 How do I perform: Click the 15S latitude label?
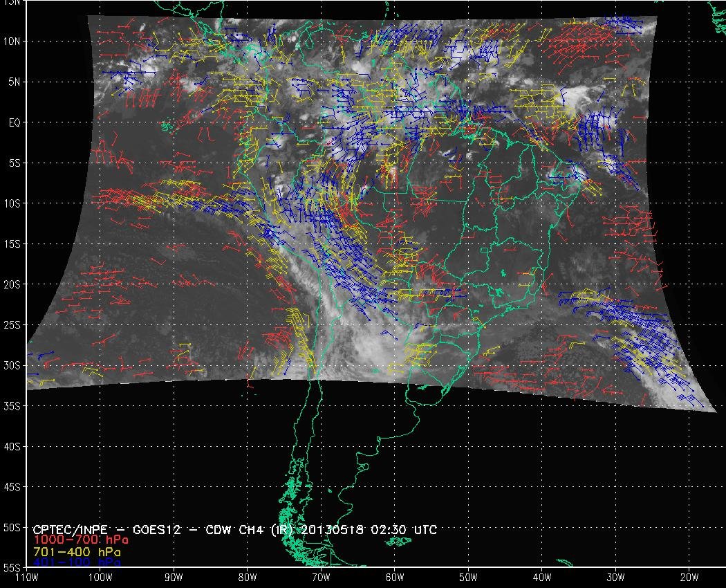[x=12, y=244]
